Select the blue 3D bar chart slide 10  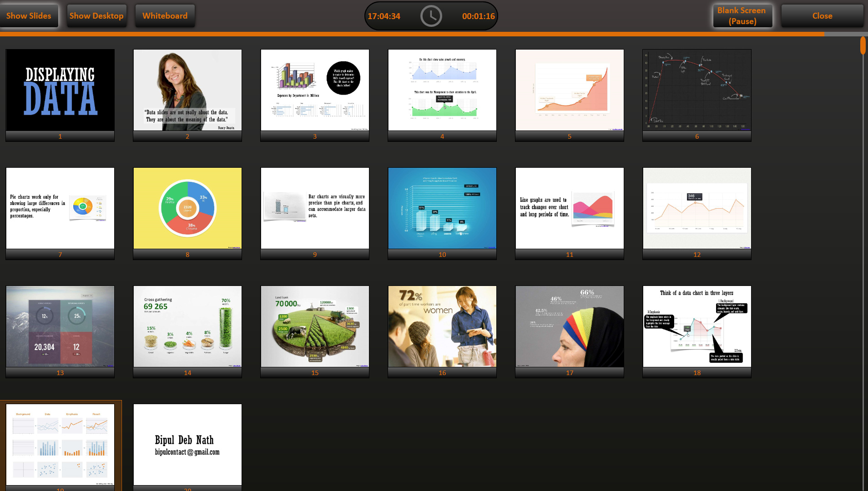(x=442, y=208)
